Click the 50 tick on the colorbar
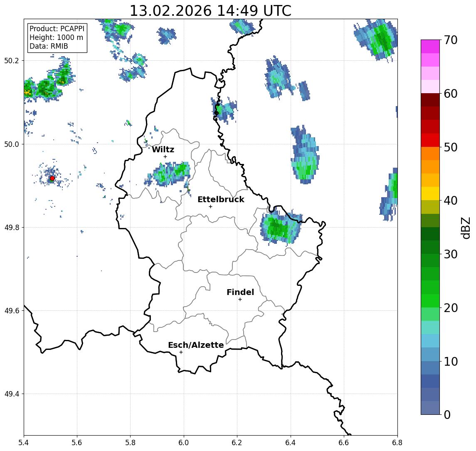Image resolution: width=476 pixels, height=451 pixels. pyautogui.click(x=451, y=147)
